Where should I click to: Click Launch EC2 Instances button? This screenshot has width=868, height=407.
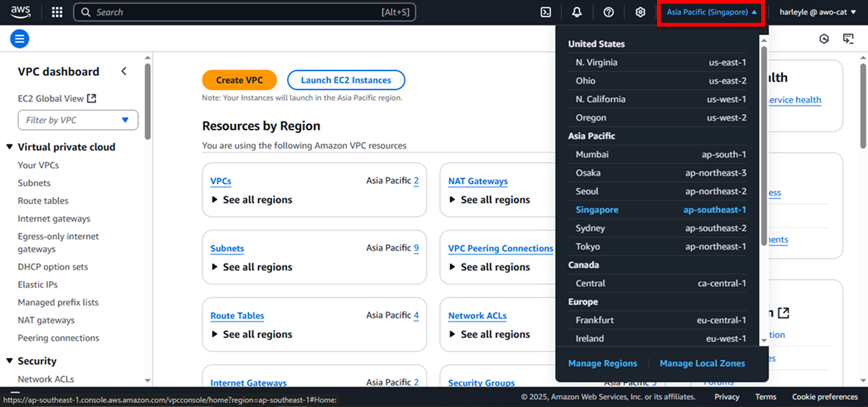tap(346, 80)
